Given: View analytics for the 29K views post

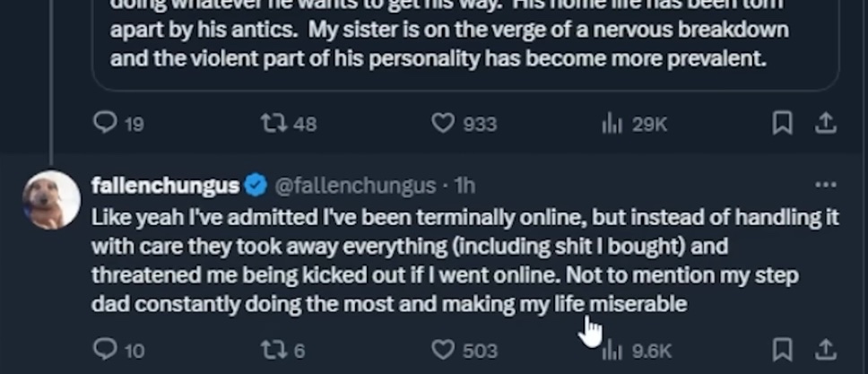Looking at the screenshot, I should pos(612,123).
